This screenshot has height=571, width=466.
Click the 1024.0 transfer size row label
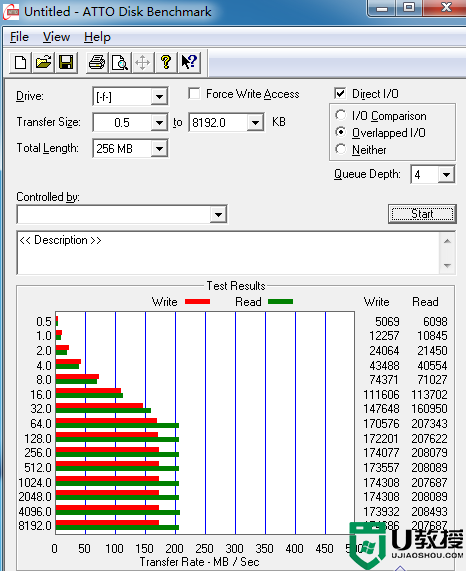(35, 482)
